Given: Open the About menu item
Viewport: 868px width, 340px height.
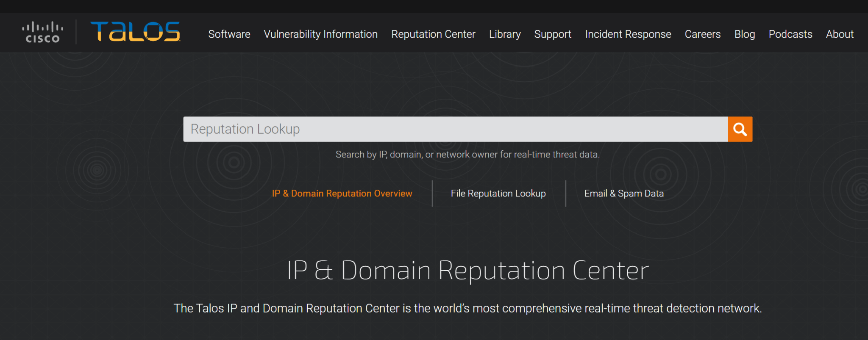Looking at the screenshot, I should 839,34.
